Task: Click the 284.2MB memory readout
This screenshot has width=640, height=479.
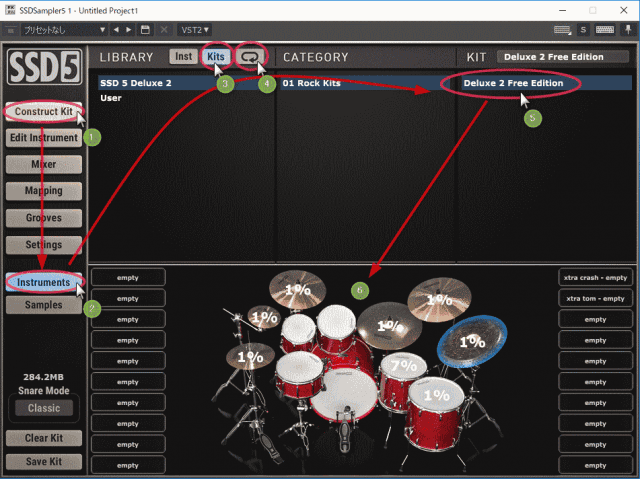Action: point(43,377)
